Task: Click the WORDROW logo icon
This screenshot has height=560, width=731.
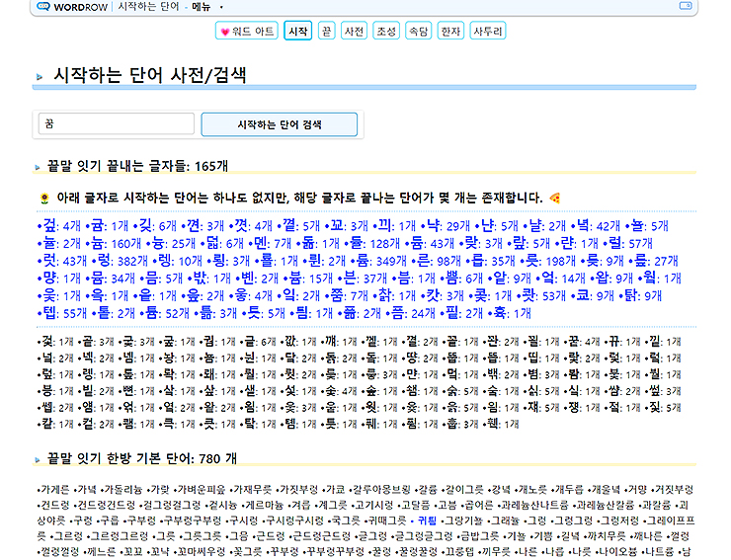Action: coord(43,7)
